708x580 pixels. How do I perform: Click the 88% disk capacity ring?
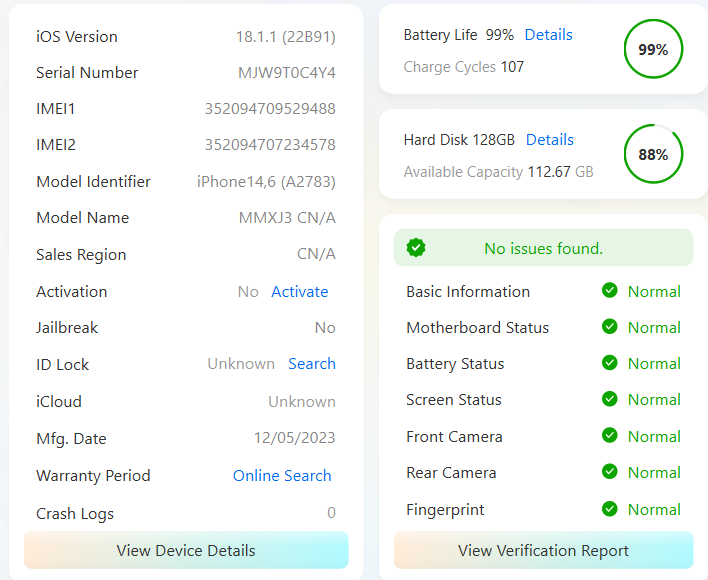(x=653, y=154)
